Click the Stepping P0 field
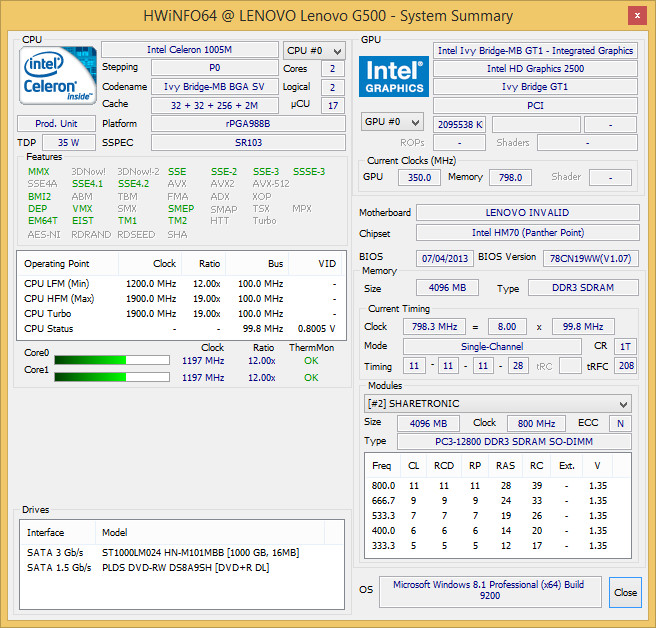The width and height of the screenshot is (656, 628). pos(215,67)
